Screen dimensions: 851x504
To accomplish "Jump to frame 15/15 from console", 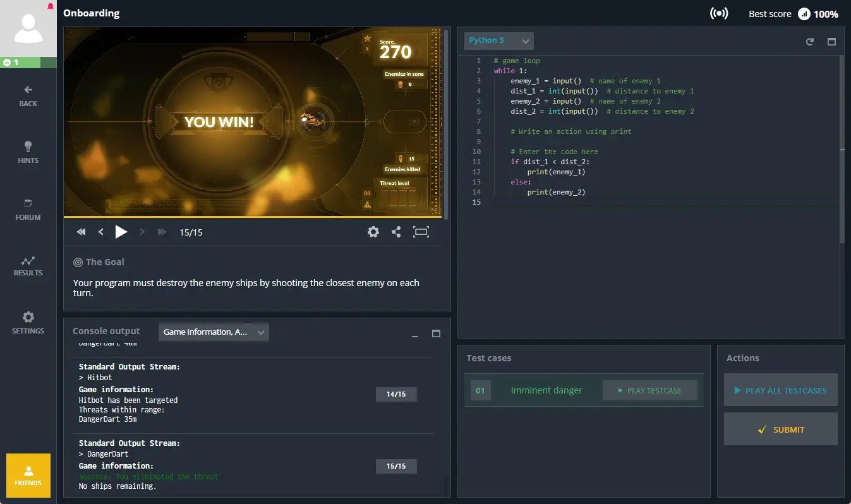I will coord(396,466).
